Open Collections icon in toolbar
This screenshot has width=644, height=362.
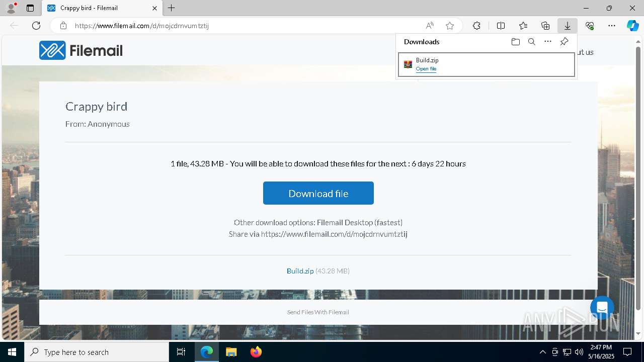click(x=545, y=26)
